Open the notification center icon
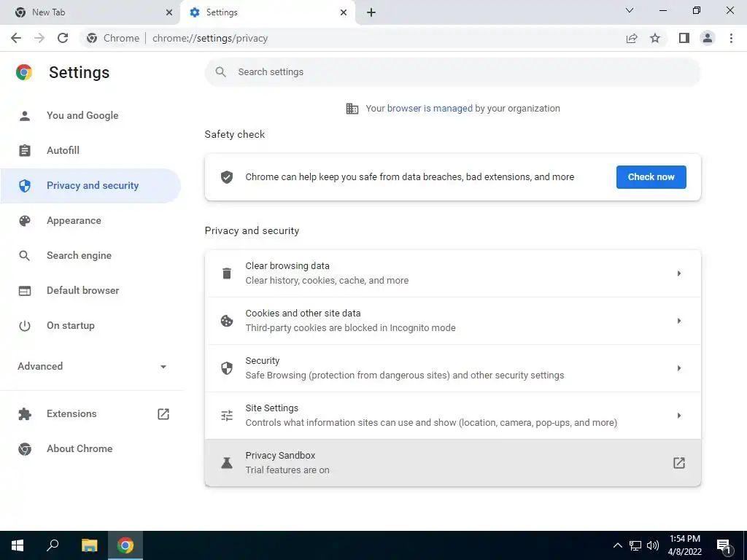Image resolution: width=747 pixels, height=560 pixels. 724,546
